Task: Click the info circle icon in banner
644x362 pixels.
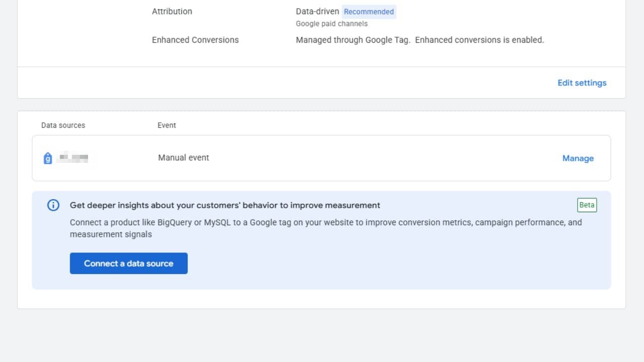Action: click(53, 205)
